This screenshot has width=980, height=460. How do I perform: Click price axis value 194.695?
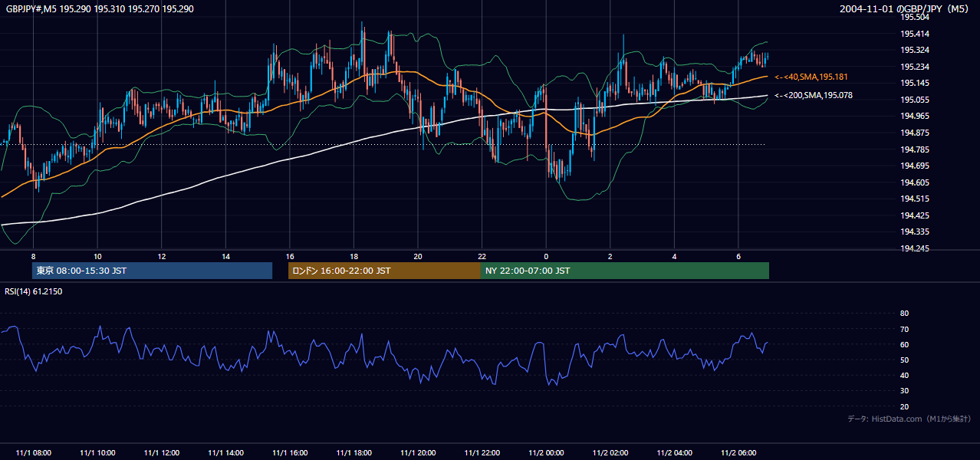click(x=915, y=166)
